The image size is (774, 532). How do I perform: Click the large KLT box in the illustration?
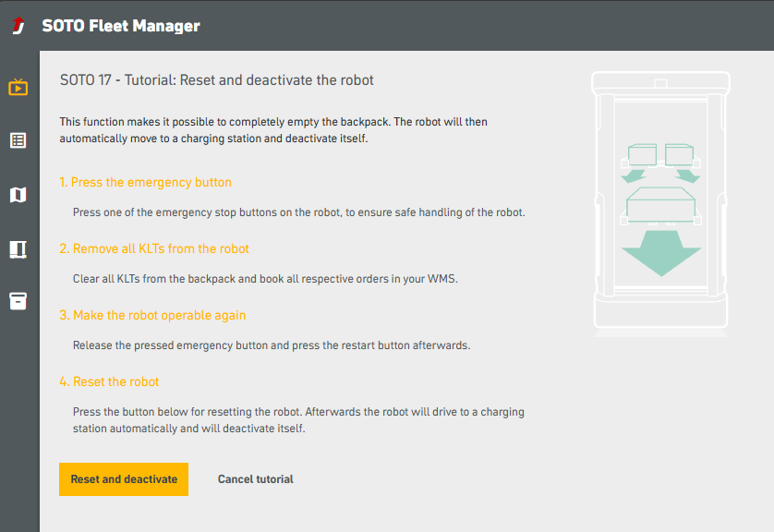661,205
